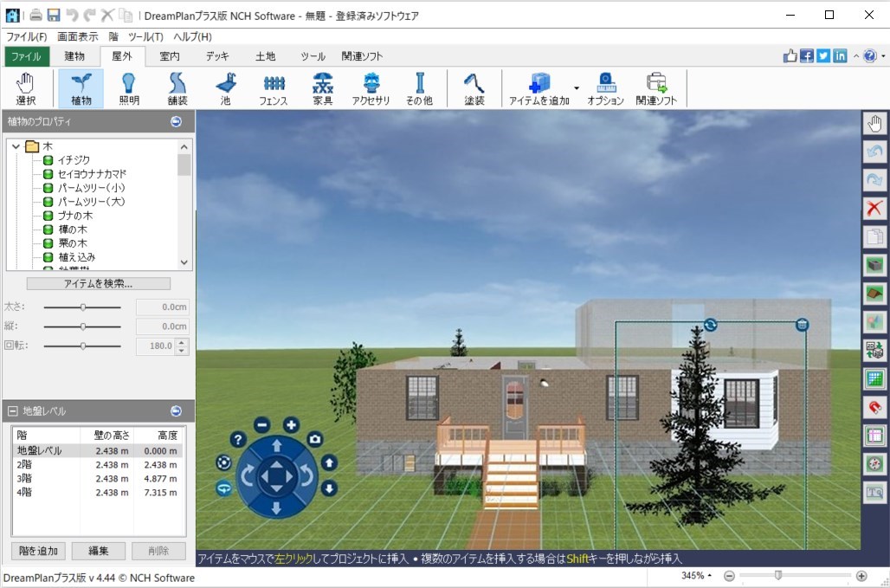Switch to the デッキ tab

point(217,56)
